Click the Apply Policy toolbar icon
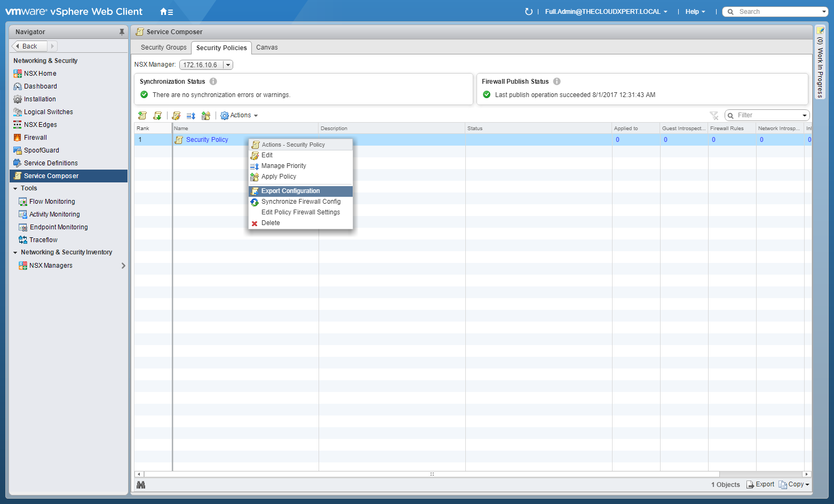Viewport: 834px width, 504px height. (x=206, y=116)
